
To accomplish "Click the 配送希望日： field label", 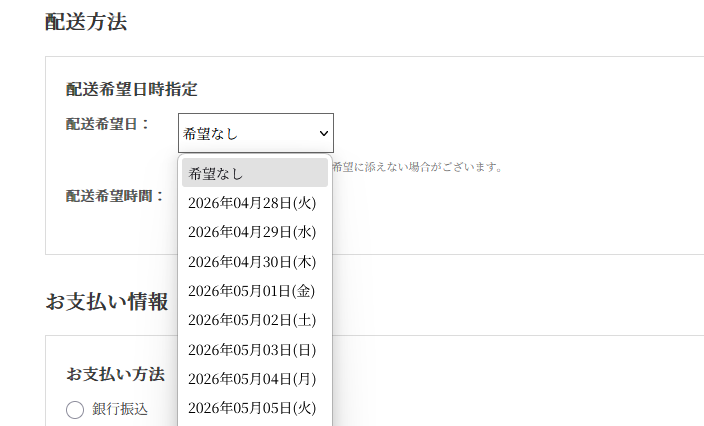I will click(x=108, y=124).
